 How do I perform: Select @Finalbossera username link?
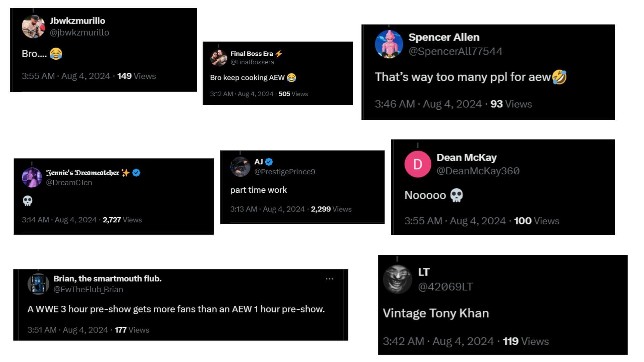click(x=252, y=62)
